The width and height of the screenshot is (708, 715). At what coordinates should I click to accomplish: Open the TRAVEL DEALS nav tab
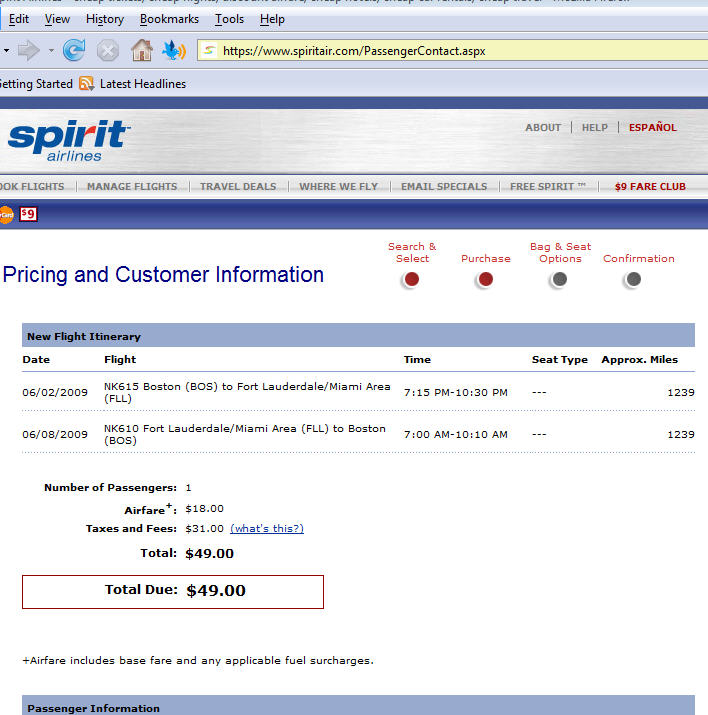click(238, 187)
